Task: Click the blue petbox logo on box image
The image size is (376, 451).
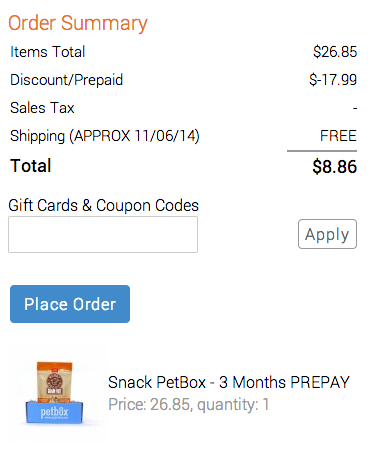Action: (x=54, y=413)
